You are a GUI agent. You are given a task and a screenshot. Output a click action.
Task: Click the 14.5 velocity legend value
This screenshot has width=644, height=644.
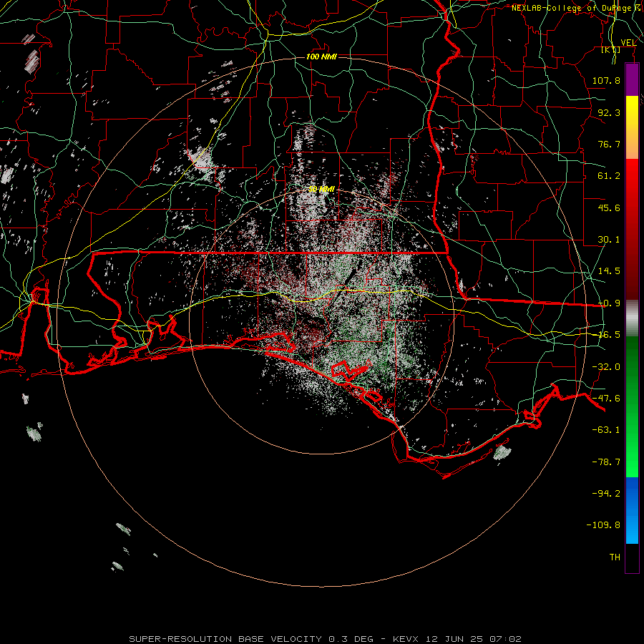[609, 271]
